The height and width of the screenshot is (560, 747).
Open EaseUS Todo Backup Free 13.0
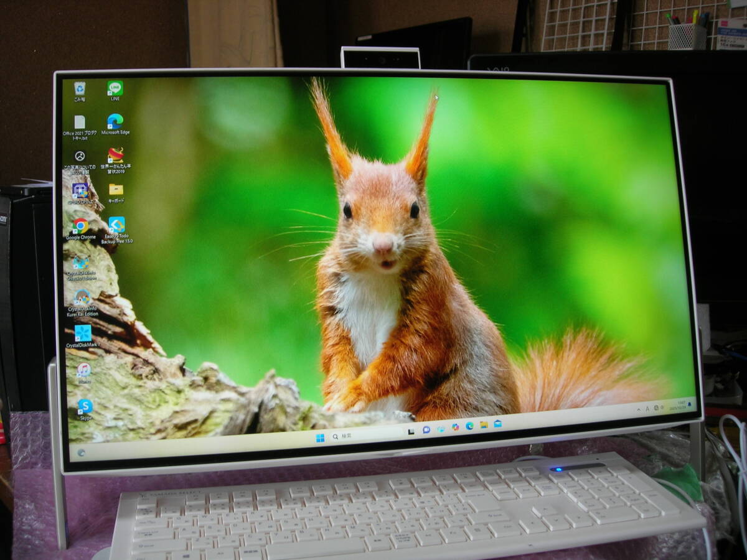click(x=116, y=230)
